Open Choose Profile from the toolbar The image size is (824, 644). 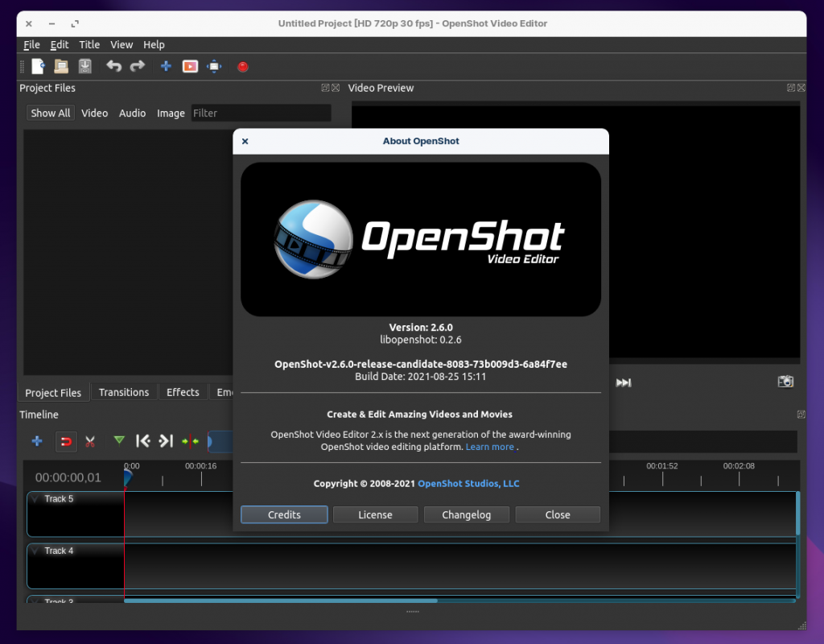(190, 67)
